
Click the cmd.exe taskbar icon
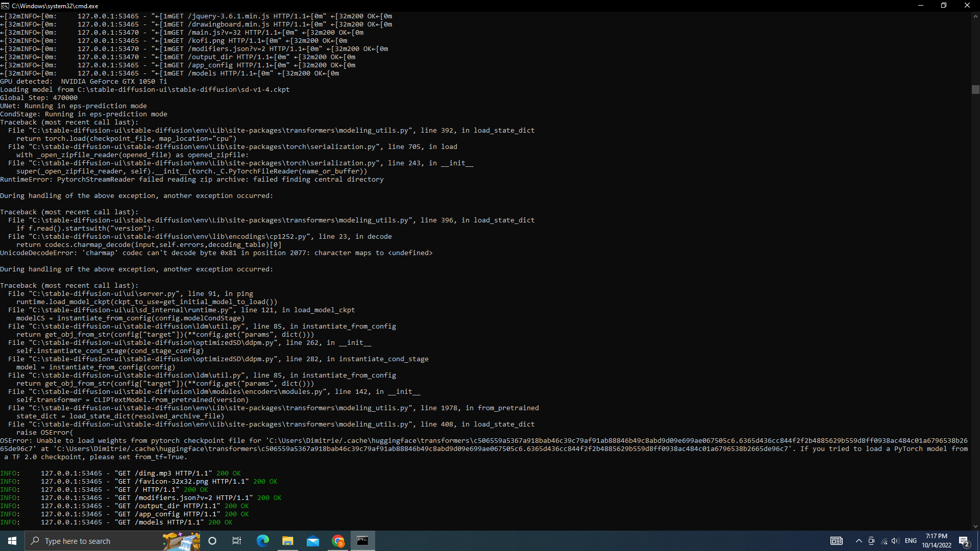point(362,541)
